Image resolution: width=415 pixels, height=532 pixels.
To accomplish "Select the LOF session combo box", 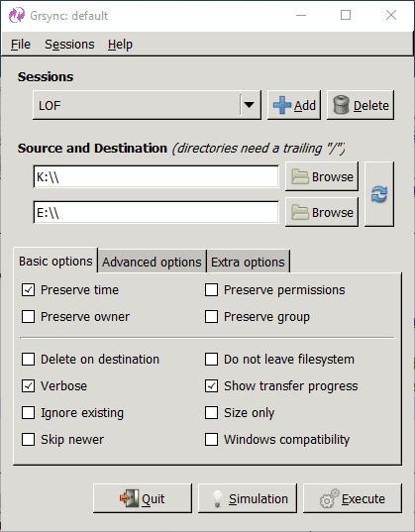I will click(x=147, y=105).
